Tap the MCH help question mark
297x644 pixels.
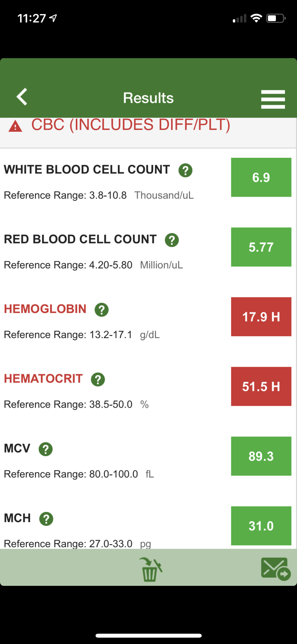46,519
